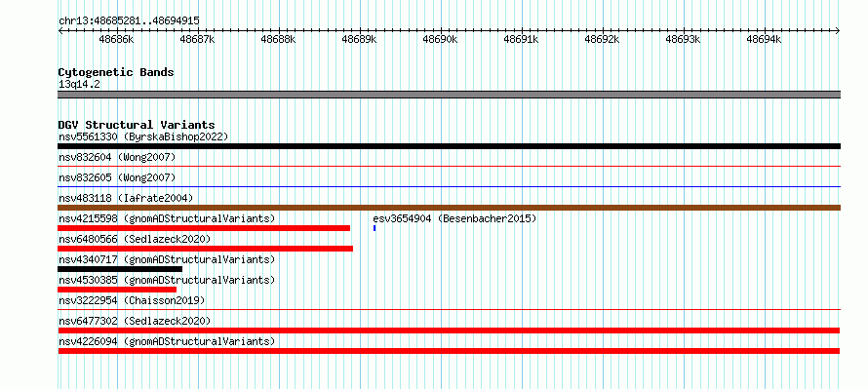Screen dimensions: 868x389
Task: Click the DGV Structural Variants track title
Action: tap(137, 125)
